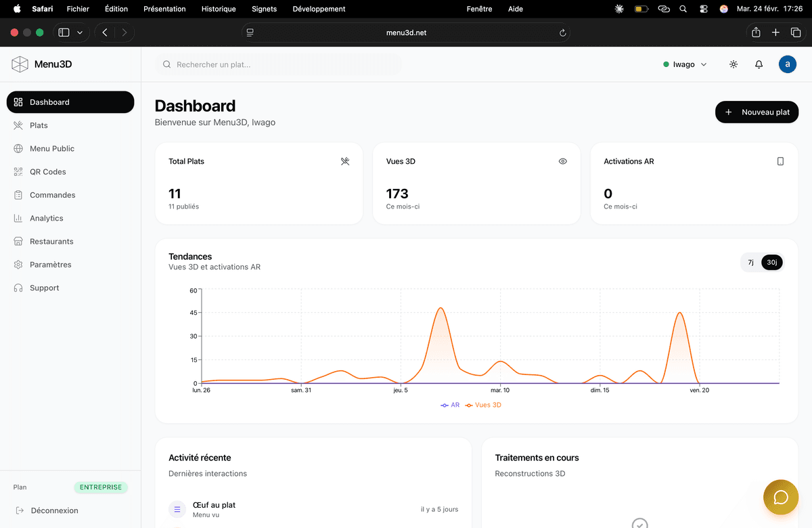This screenshot has width=812, height=528.
Task: Toggle AR legend color marker
Action: pos(445,405)
